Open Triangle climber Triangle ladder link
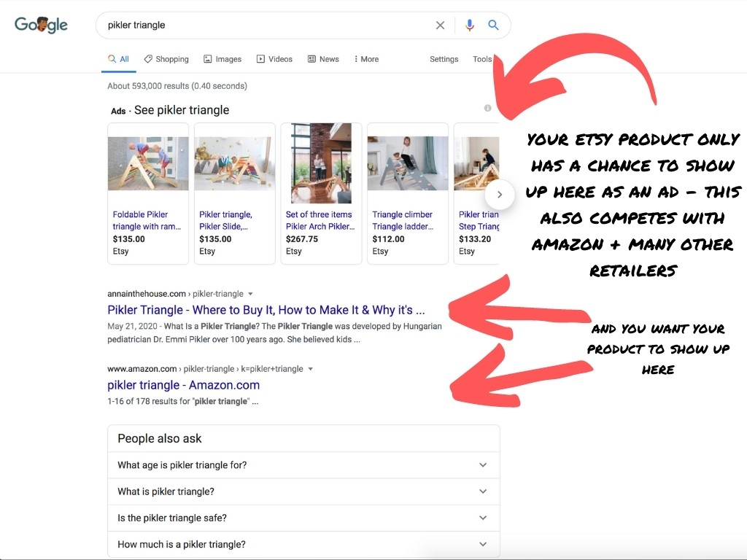Screen dimensions: 747x560 coord(403,220)
